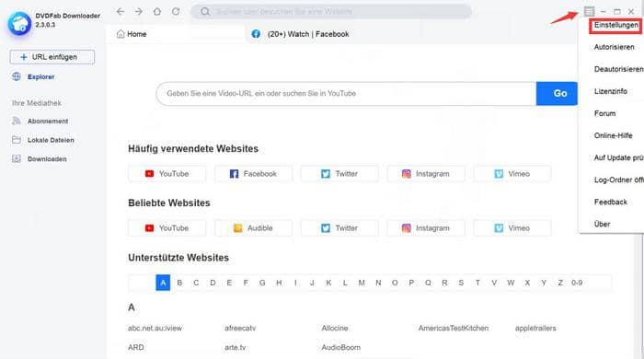This screenshot has width=644, height=359.
Task: Choose Über in the menu
Action: [602, 224]
